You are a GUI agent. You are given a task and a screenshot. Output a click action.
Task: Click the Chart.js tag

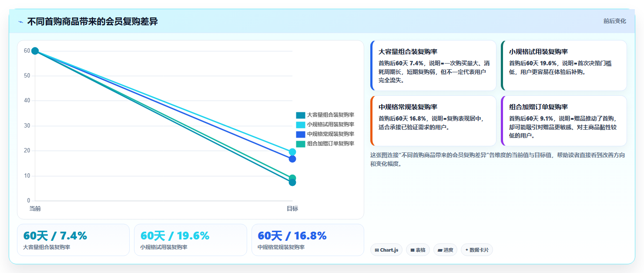tap(386, 250)
